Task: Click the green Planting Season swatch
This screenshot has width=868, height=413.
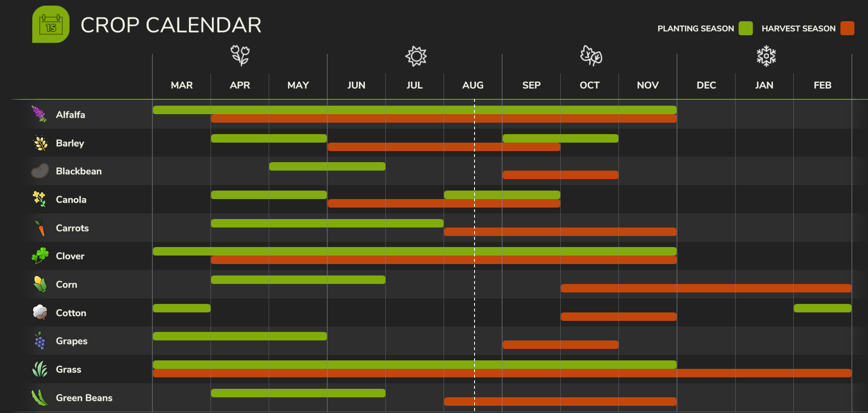Action: (745, 28)
